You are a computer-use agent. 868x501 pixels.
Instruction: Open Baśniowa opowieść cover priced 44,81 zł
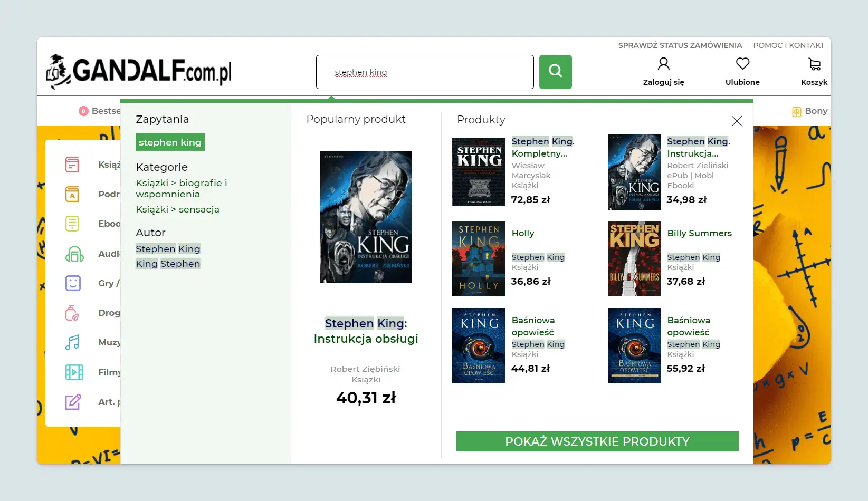coord(479,345)
